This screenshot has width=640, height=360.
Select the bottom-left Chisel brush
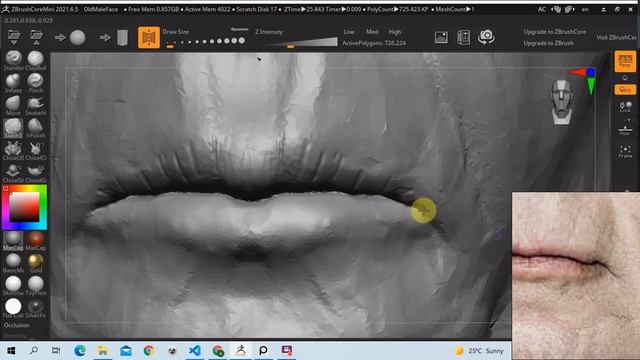[x=13, y=173]
